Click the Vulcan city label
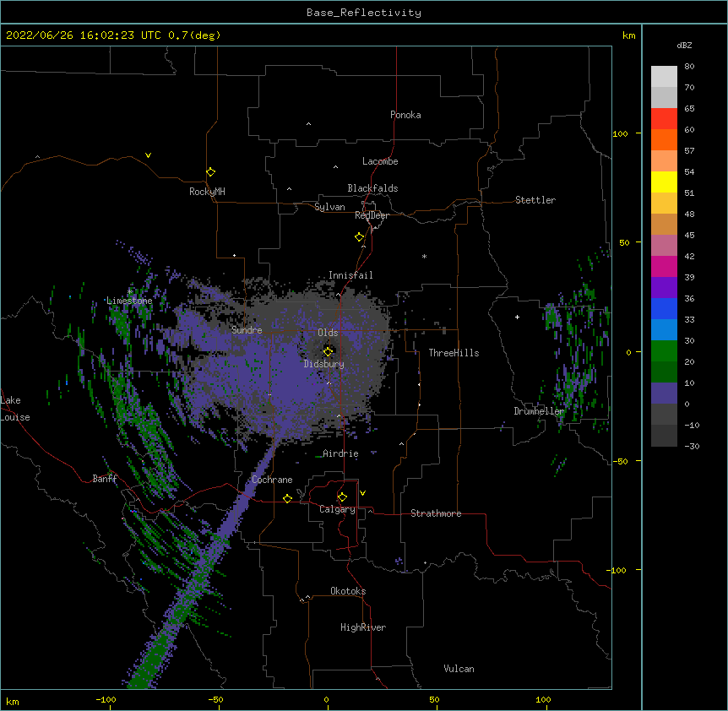The height and width of the screenshot is (711, 728). 459,669
